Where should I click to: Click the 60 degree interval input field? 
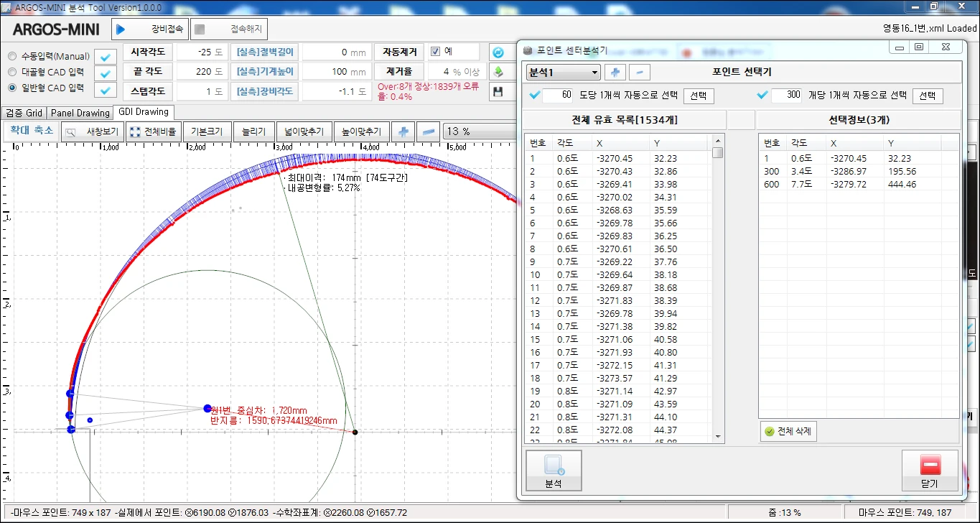pyautogui.click(x=558, y=95)
